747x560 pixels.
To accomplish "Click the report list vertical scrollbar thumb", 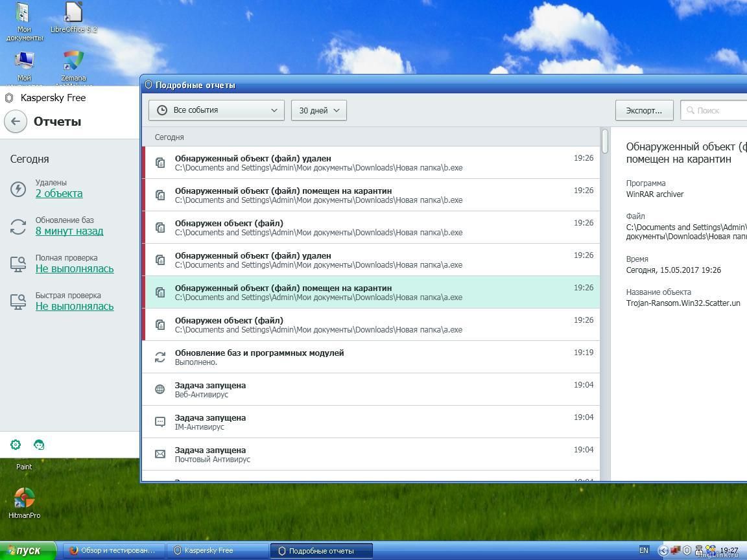I will point(605,141).
